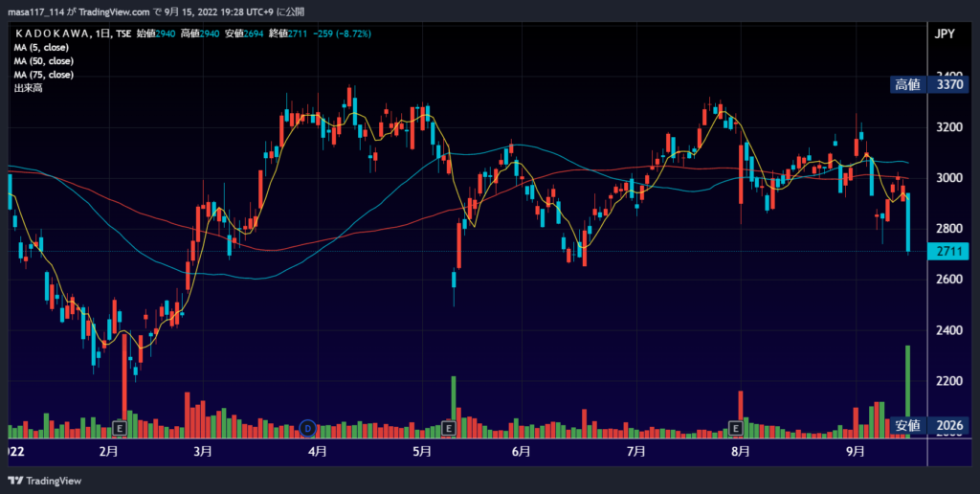Select the MA (5, close) indicator legend
Viewport: 980px width, 494px height.
tap(41, 48)
